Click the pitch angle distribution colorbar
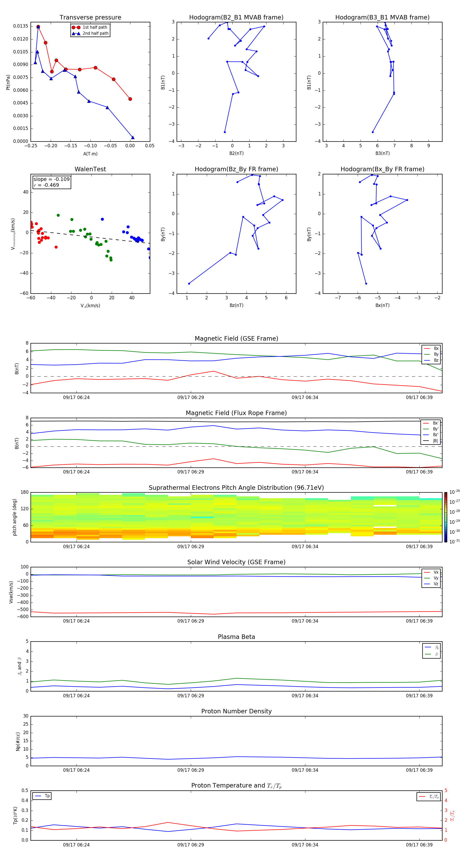 pos(445,517)
